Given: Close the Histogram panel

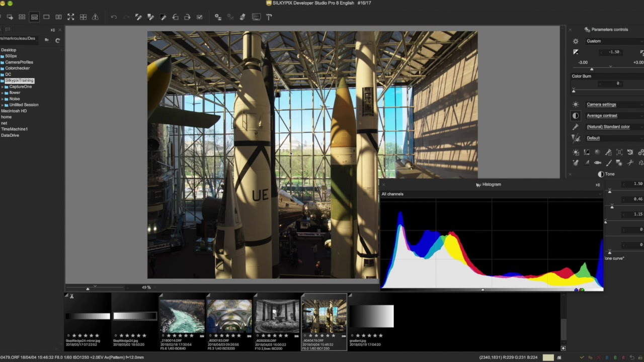Looking at the screenshot, I should [383, 185].
